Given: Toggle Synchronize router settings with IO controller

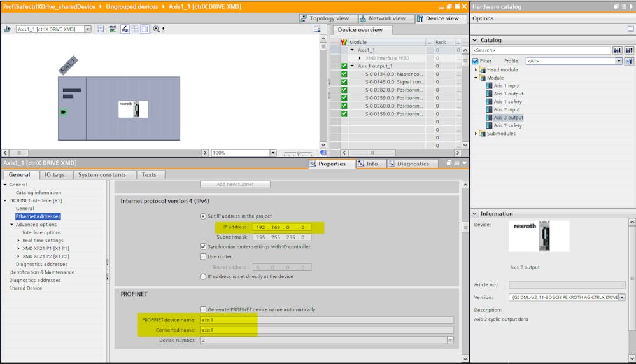Looking at the screenshot, I should click(x=203, y=246).
